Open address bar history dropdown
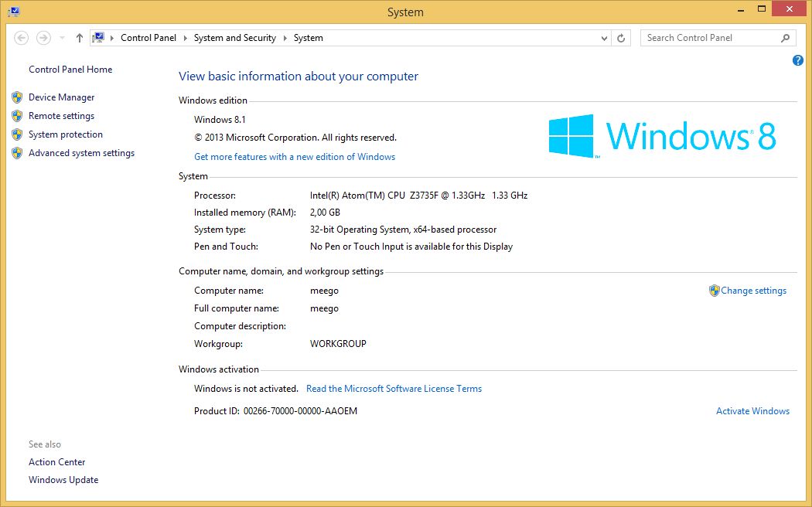The height and width of the screenshot is (507, 812). [604, 38]
